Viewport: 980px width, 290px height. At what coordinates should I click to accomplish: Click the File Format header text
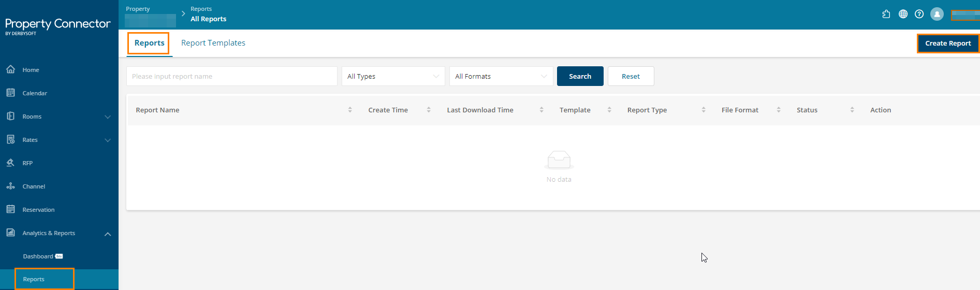click(740, 110)
